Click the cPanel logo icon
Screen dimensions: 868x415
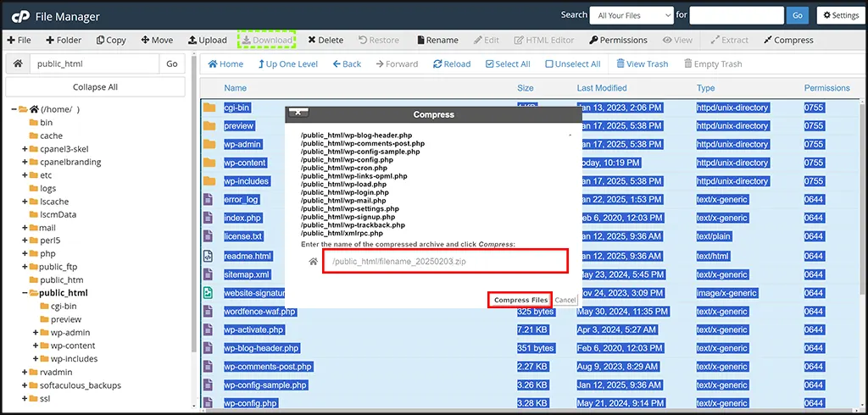pos(20,15)
